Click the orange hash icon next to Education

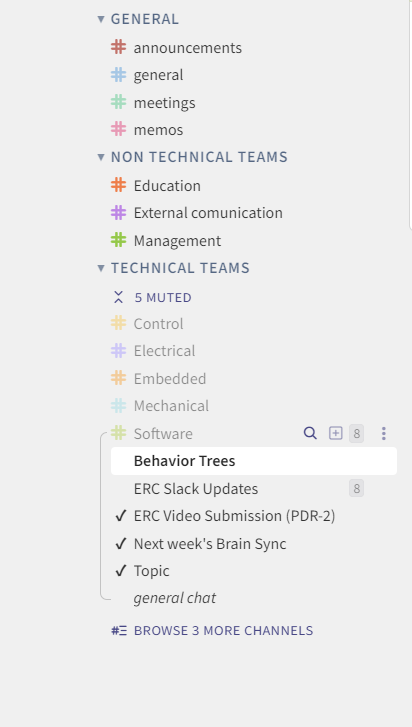click(119, 185)
